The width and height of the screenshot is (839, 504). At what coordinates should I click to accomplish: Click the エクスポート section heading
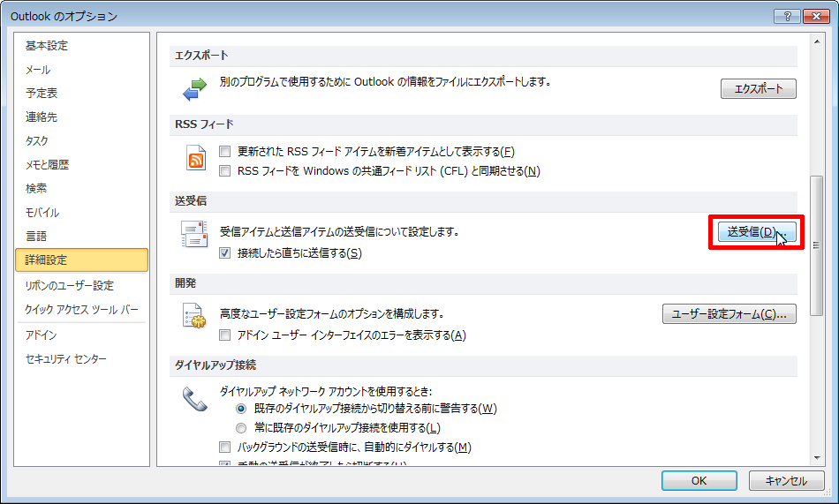(x=201, y=56)
